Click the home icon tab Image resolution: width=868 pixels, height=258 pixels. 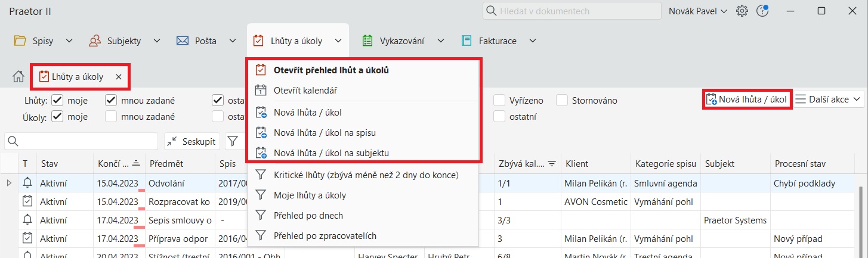tap(19, 77)
